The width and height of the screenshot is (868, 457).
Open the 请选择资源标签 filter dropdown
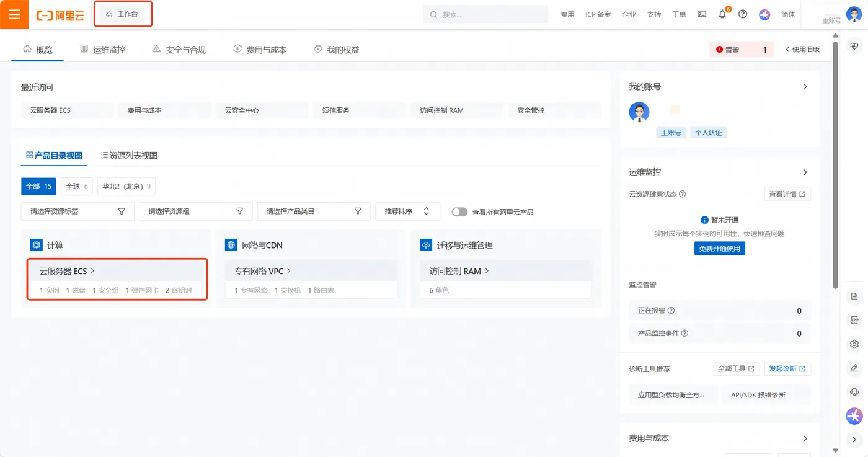77,211
